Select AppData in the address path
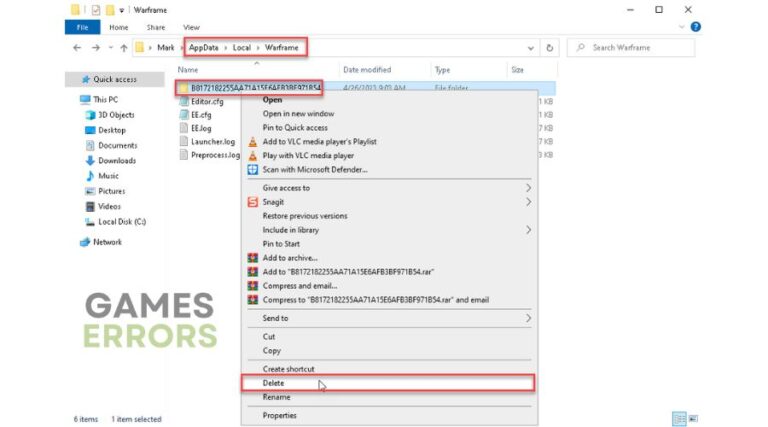768x427 pixels. (x=204, y=47)
